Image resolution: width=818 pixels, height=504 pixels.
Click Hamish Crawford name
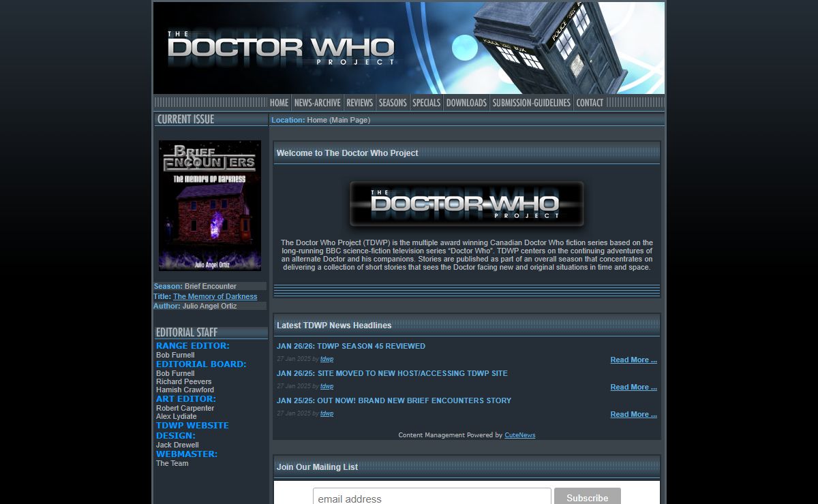(x=185, y=390)
